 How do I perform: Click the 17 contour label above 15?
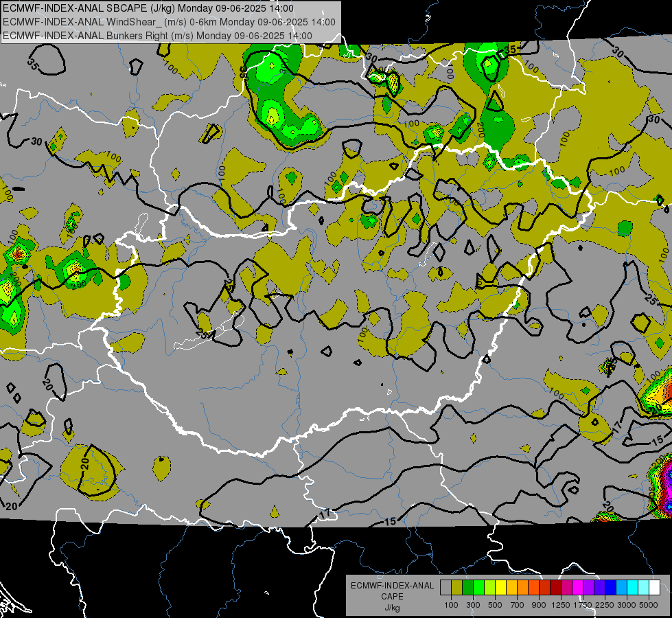click(617, 426)
